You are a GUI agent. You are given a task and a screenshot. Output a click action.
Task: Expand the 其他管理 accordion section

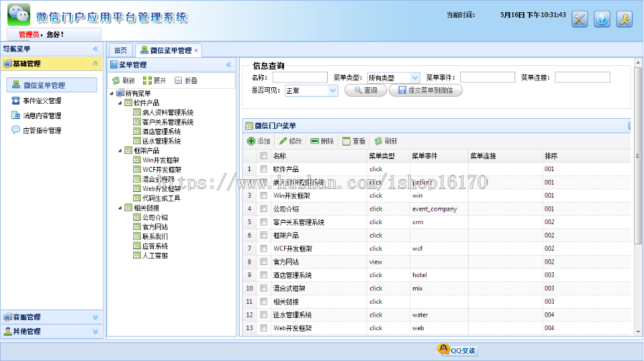pyautogui.click(x=95, y=332)
